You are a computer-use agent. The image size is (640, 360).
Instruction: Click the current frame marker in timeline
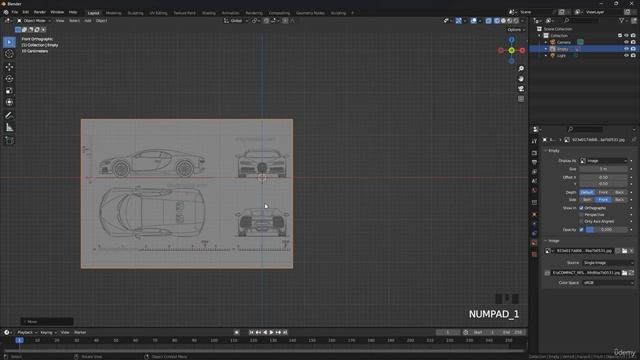point(19,340)
